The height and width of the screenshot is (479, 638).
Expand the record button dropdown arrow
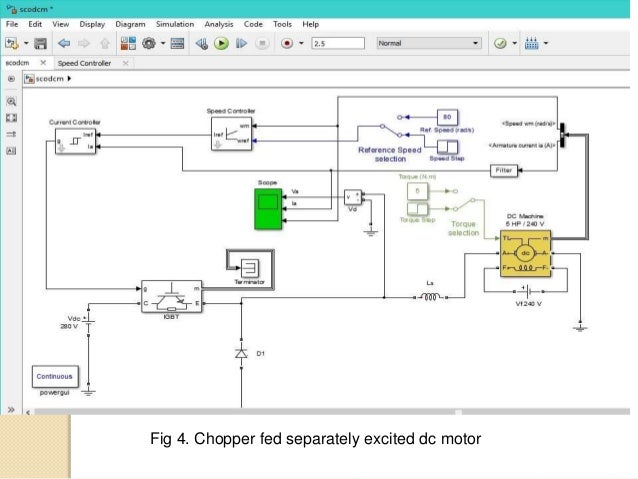pos(302,43)
